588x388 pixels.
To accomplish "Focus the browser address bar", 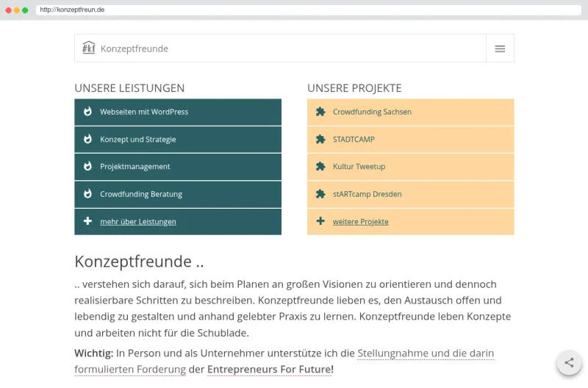I will tap(308, 10).
